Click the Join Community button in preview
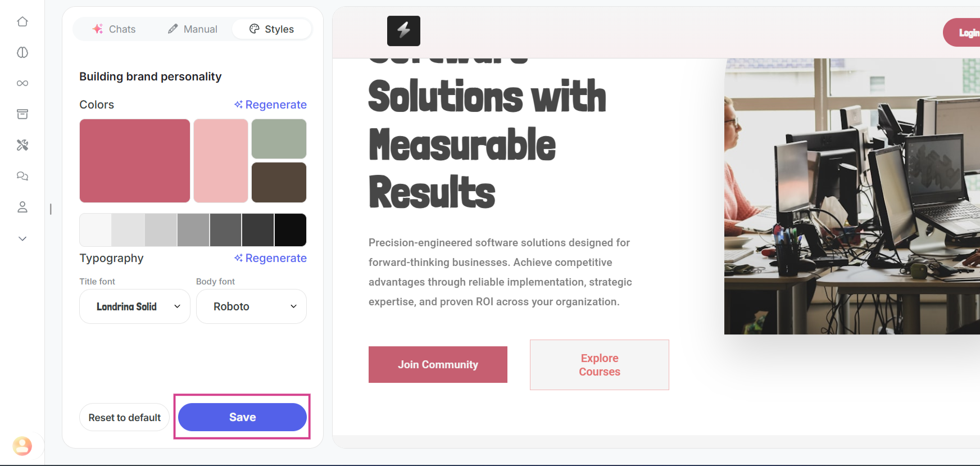 click(x=438, y=364)
